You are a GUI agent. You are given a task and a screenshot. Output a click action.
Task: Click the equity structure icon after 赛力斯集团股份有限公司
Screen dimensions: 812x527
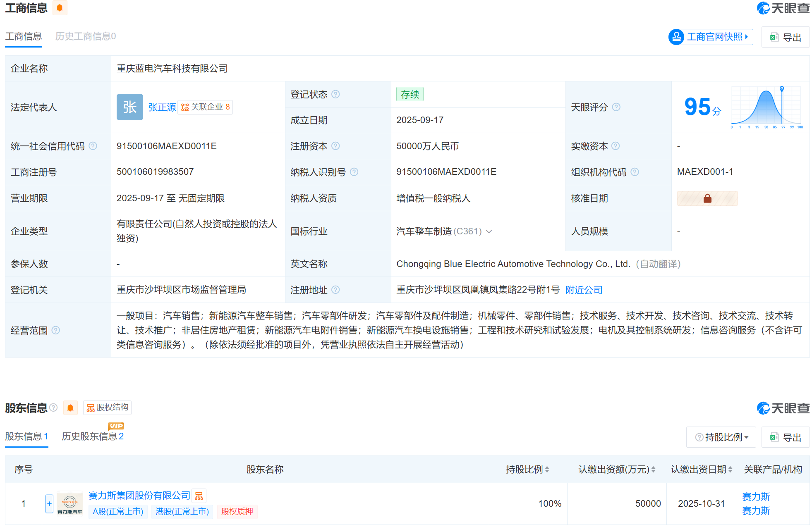pos(199,496)
